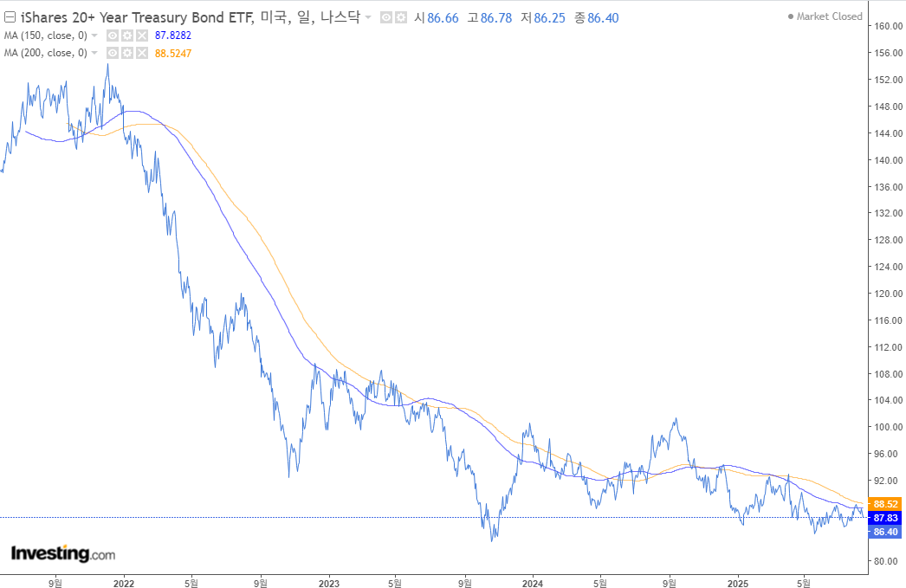
Task: Click the blue 87.83 price axis label
Action: tap(885, 518)
